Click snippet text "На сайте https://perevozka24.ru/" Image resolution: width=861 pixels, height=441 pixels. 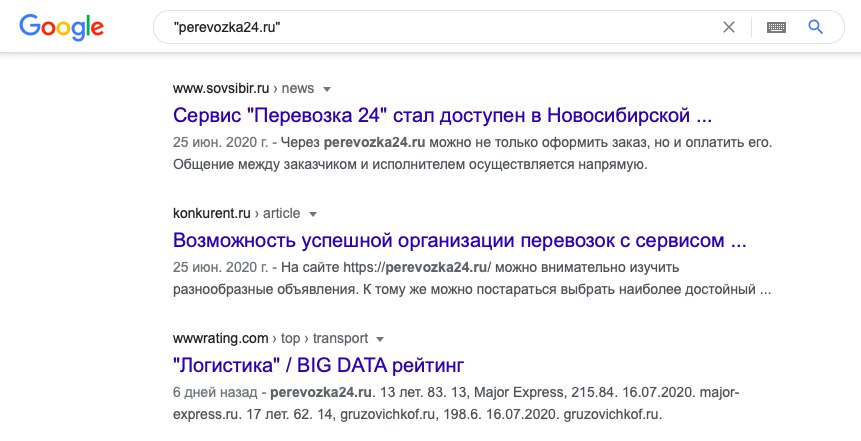(x=386, y=267)
